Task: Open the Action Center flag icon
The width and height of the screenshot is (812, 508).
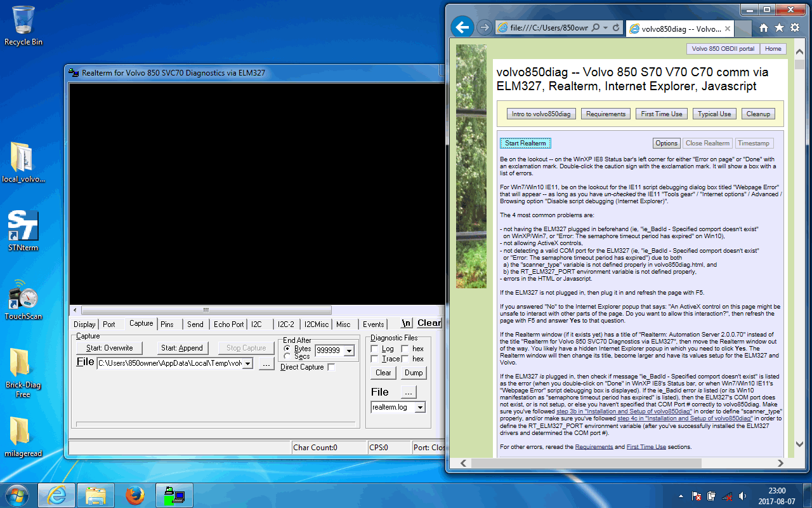Action: (x=697, y=495)
